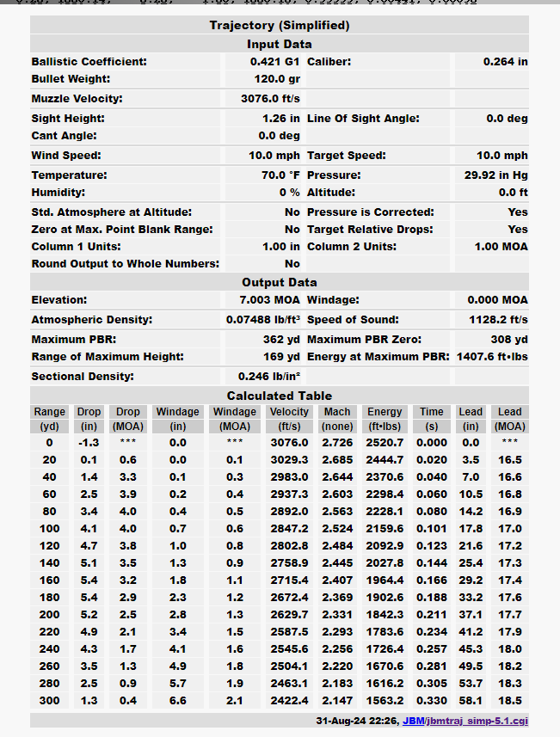Select lead 45.3 in 240 yd row
The image size is (560, 737).
[471, 649]
